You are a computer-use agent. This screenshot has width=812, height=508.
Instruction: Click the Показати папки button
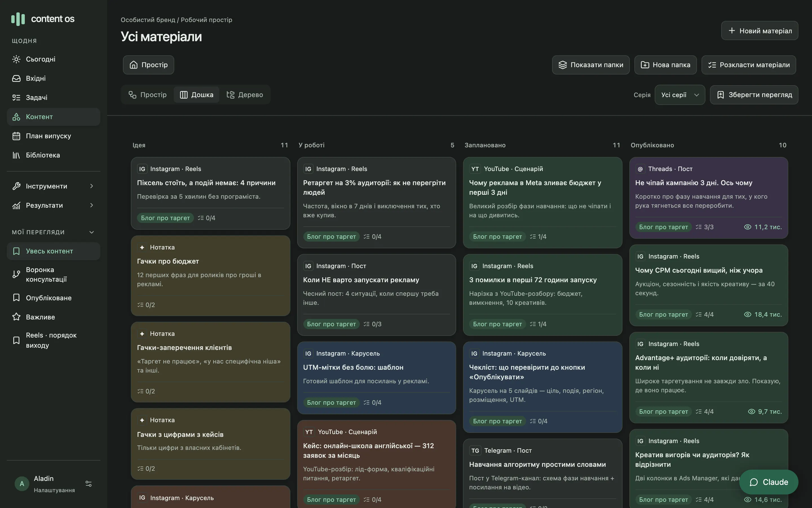coord(591,65)
